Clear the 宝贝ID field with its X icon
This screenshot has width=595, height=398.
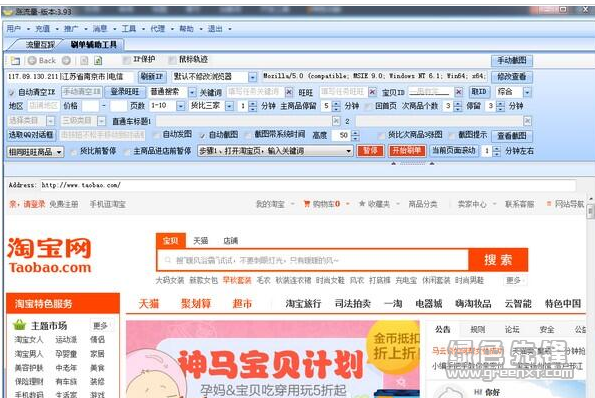click(459, 92)
